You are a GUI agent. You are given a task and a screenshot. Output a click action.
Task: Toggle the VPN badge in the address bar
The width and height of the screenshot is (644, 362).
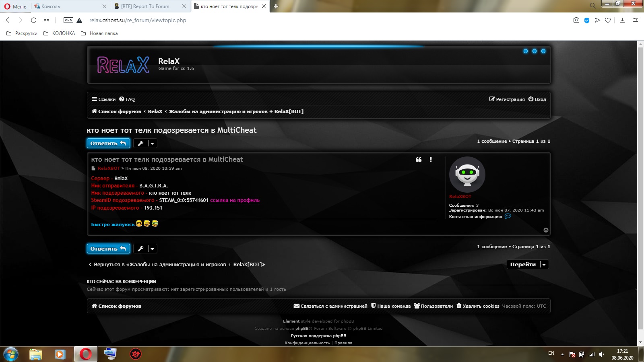pyautogui.click(x=68, y=20)
